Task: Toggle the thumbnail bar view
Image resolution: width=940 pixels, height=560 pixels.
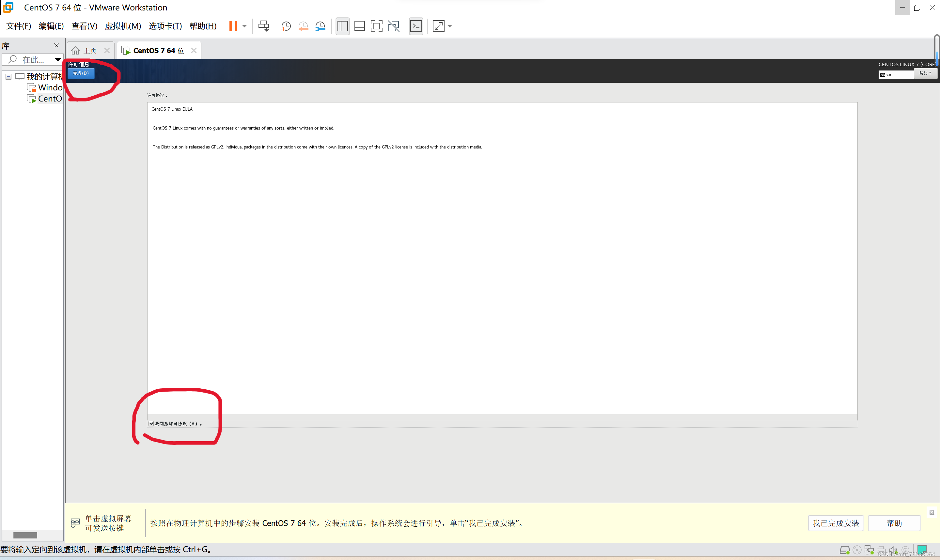Action: pyautogui.click(x=359, y=26)
